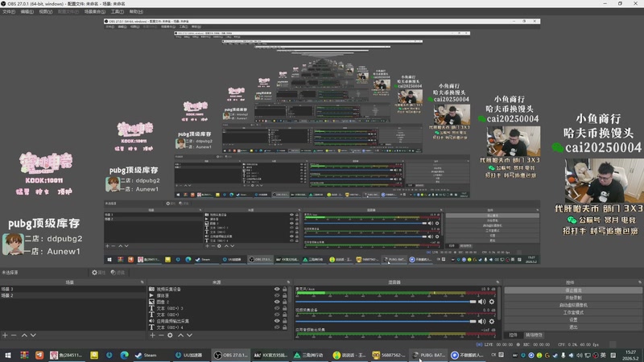Move scene down with arrow icon
Screen dimensions: 644x362
point(33,335)
